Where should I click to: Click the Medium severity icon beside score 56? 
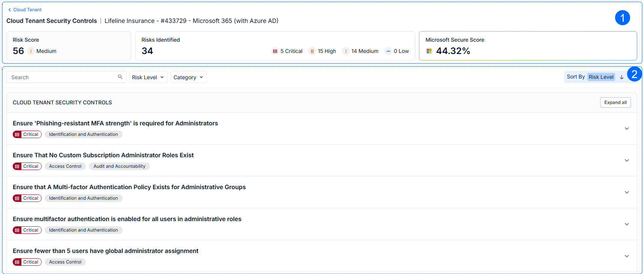[31, 51]
